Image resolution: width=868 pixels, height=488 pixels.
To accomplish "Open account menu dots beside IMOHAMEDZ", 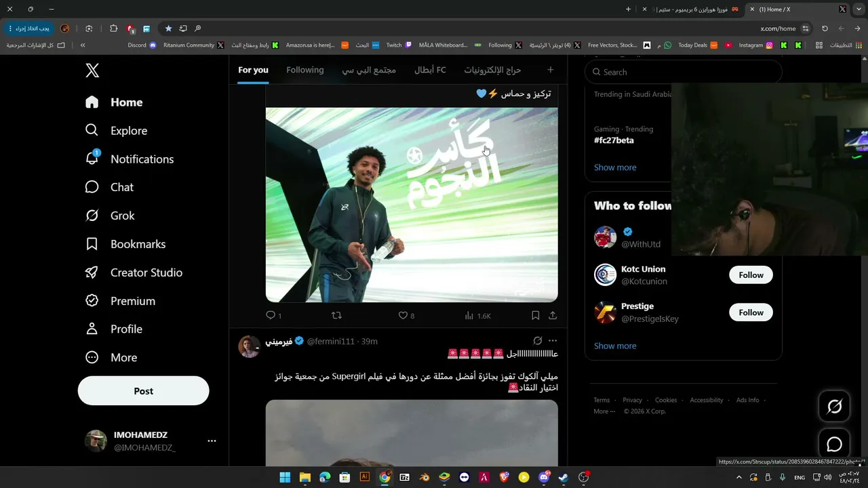I will [212, 441].
